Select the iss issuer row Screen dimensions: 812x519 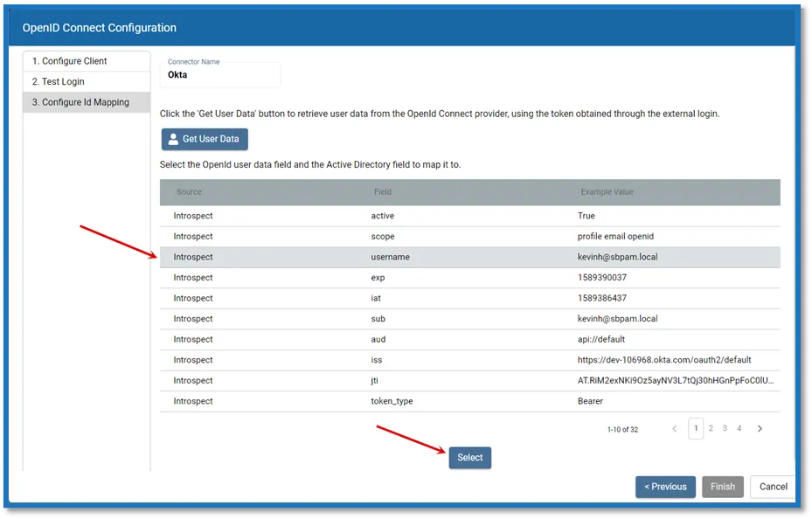469,360
